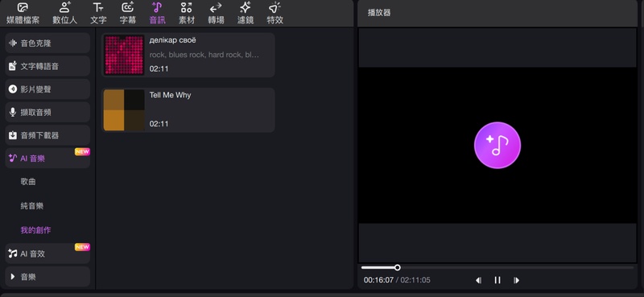
Task: Click the 02:11:05 total duration
Action: coord(415,280)
